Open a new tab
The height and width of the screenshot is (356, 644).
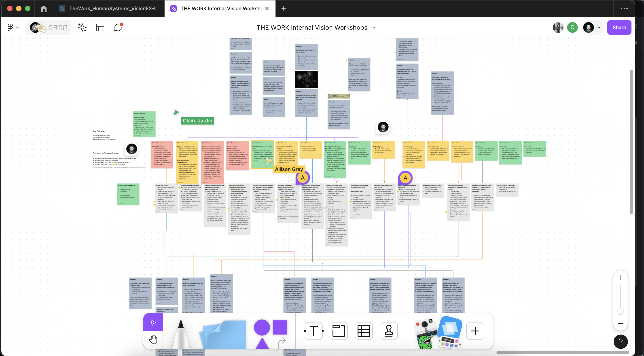pos(283,8)
